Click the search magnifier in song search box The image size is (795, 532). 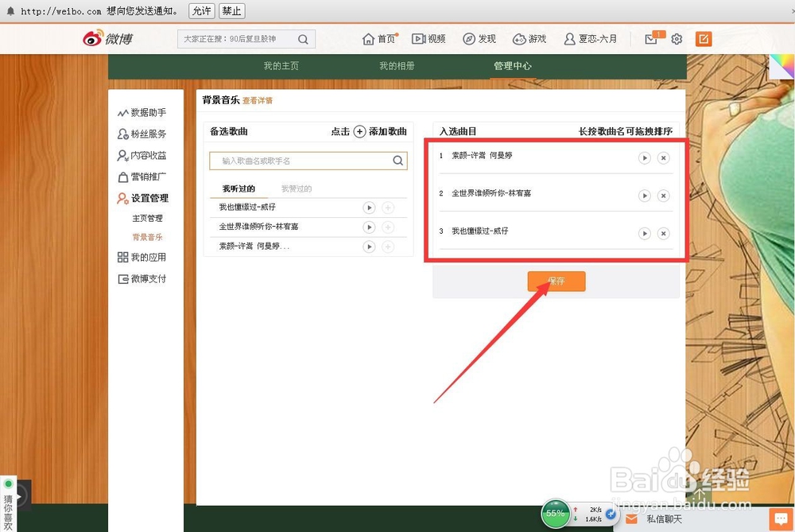[x=397, y=160]
